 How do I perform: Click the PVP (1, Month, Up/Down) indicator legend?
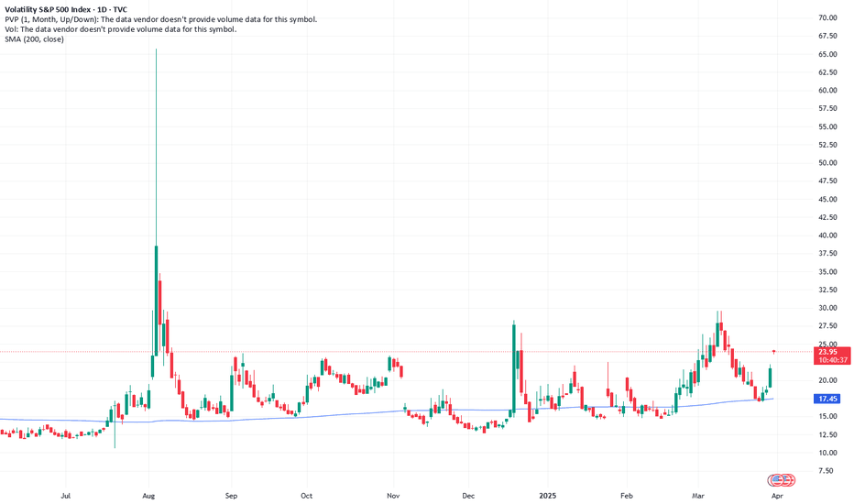(x=160, y=19)
